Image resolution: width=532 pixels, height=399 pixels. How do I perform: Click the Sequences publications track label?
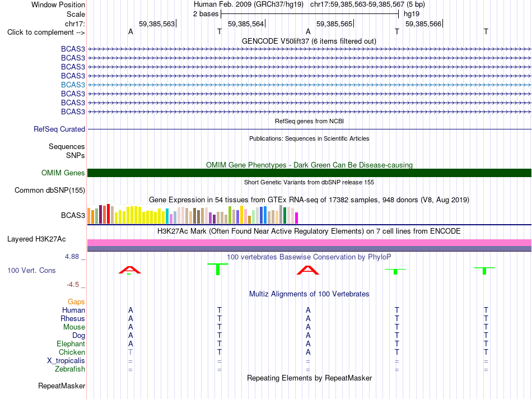coord(67,146)
